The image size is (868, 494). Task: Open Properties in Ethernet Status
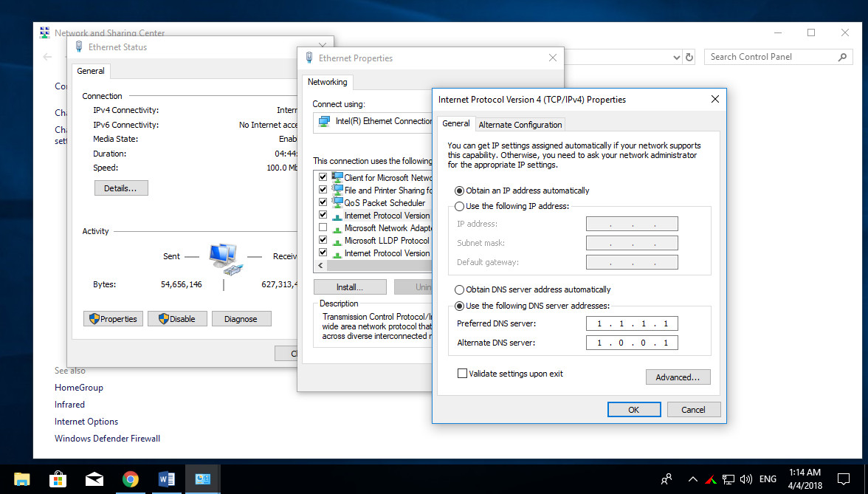pos(114,319)
